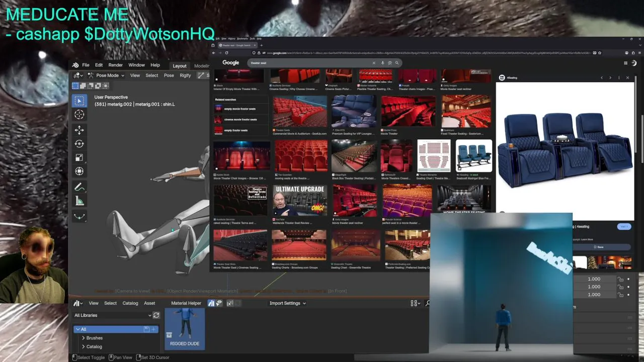Toggle asset filter icon beside Material Helper

(x=211, y=303)
